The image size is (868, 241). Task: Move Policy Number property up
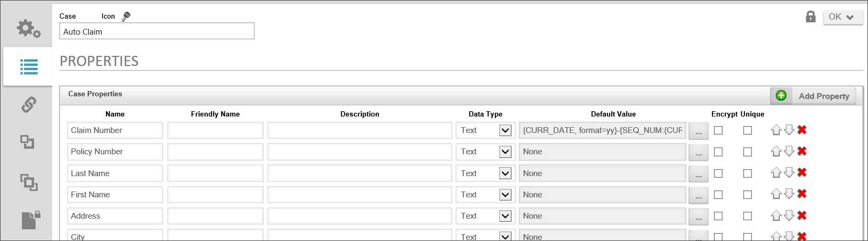tap(776, 152)
